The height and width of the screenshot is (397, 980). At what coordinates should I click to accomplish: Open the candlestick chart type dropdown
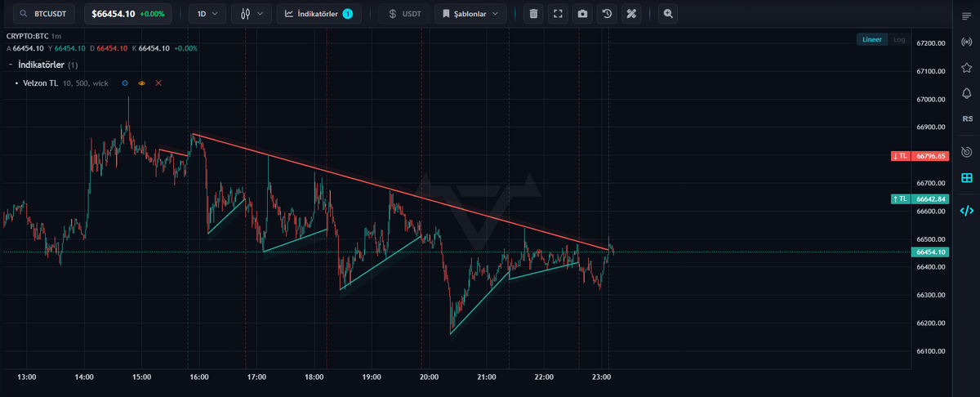(x=252, y=14)
